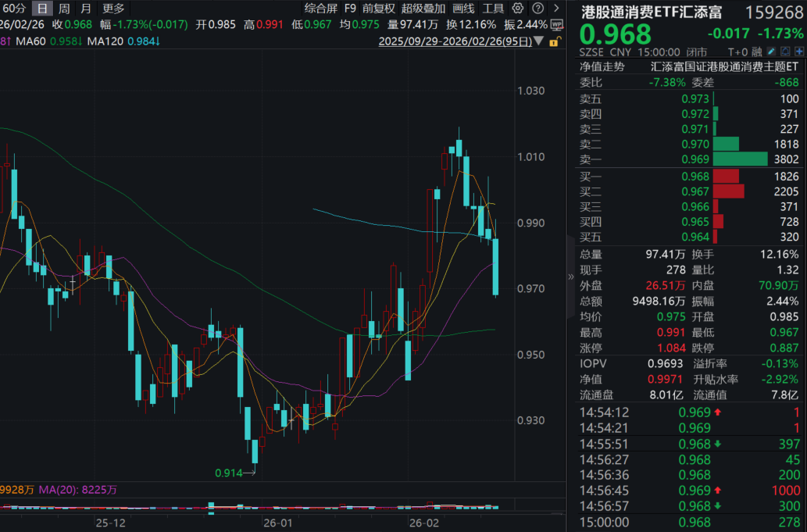Viewport: 807px width, 532px height.
Task: Click the side panel divider collapse handle
Action: [570, 276]
